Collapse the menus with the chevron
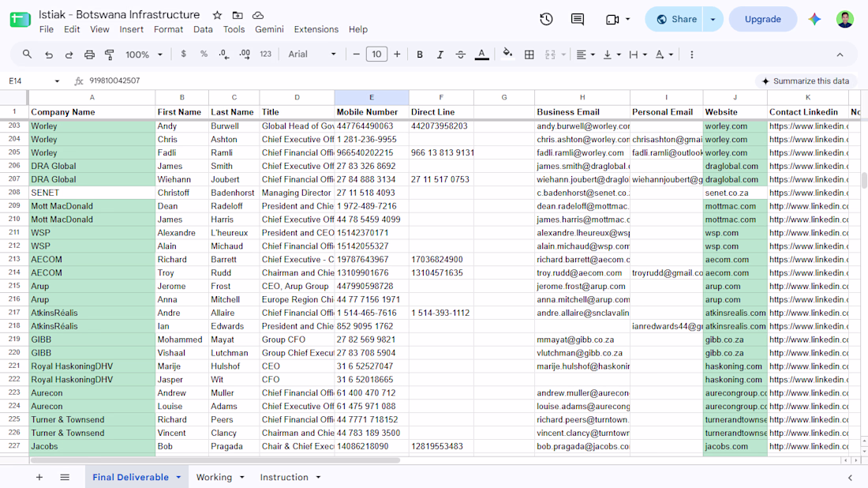 (x=840, y=54)
